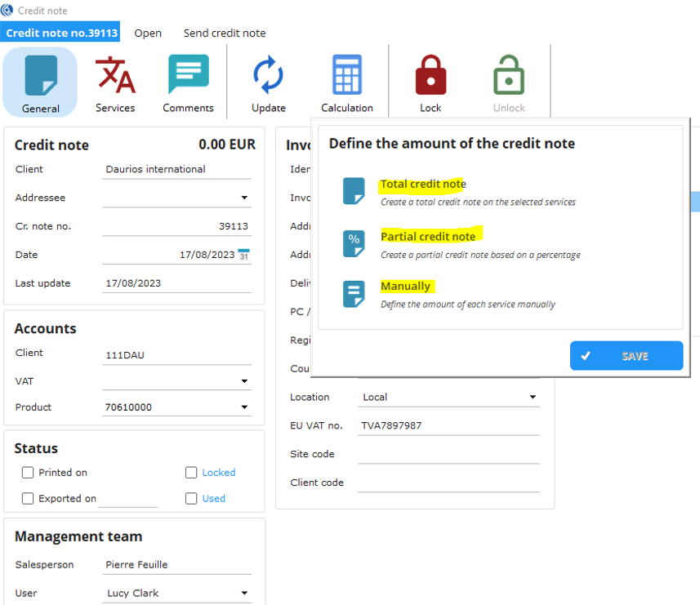The width and height of the screenshot is (700, 605).
Task: Open the General section icon
Action: pos(40,76)
